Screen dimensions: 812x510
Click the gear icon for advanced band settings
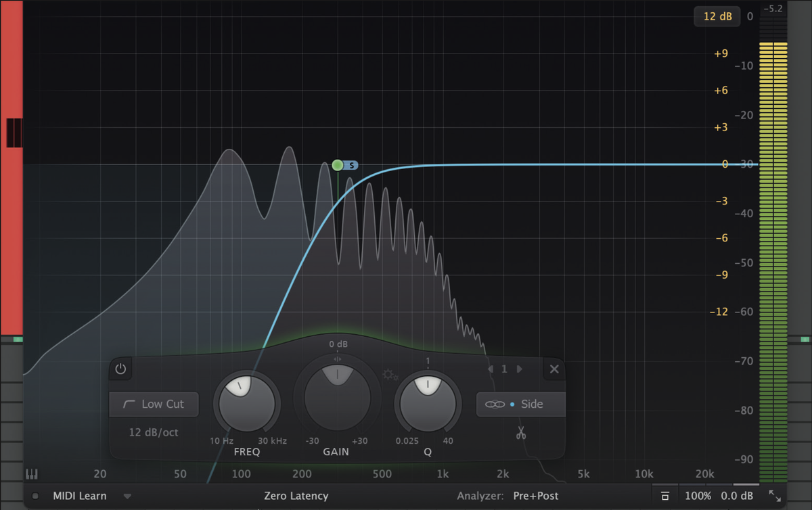(x=390, y=373)
